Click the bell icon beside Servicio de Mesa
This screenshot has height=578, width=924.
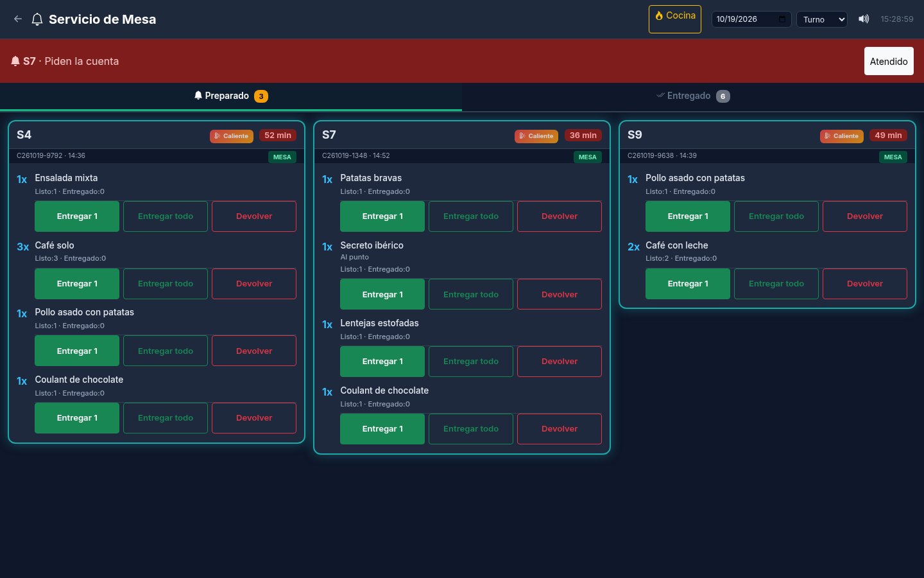pos(37,19)
